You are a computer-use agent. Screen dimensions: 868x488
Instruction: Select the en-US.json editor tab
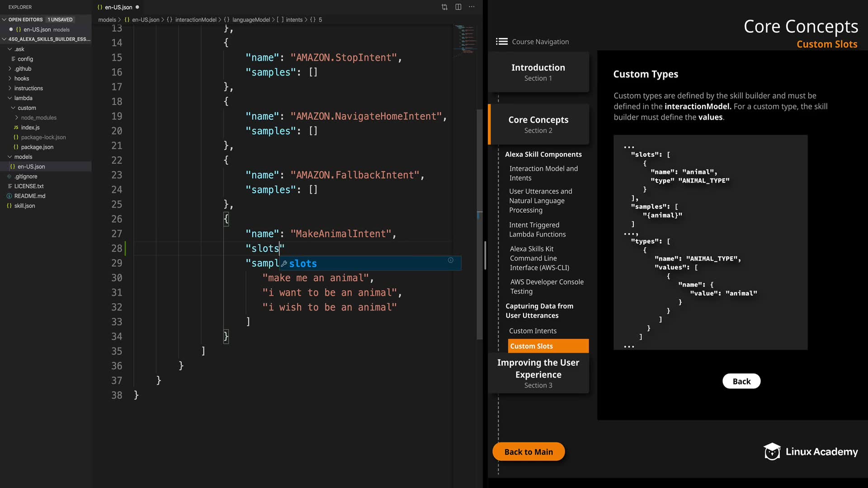118,7
